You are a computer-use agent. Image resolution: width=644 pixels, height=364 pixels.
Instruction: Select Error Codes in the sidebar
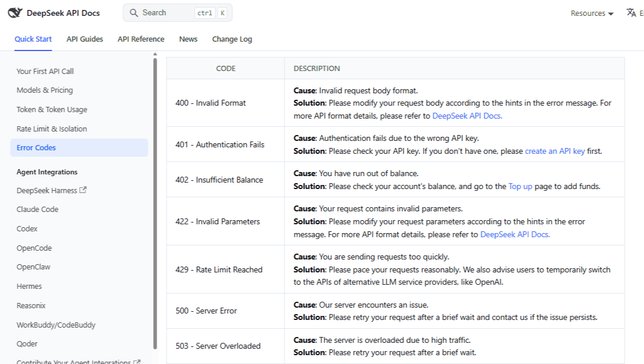79,148
